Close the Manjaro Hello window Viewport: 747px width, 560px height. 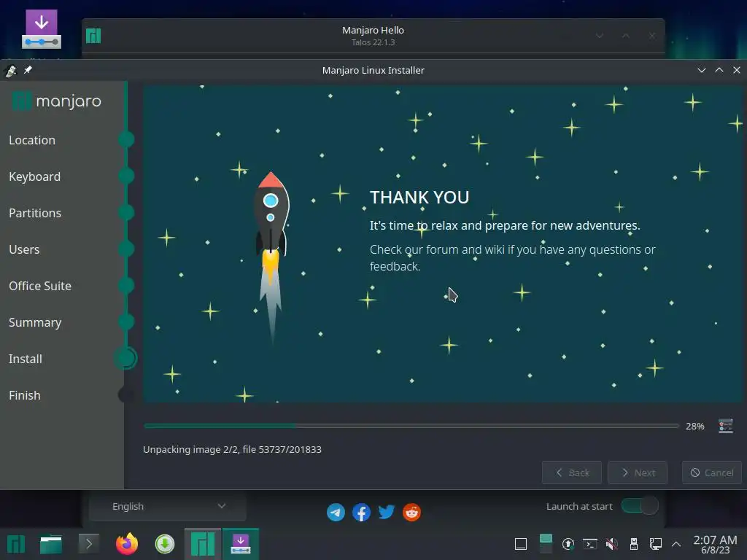(x=651, y=36)
